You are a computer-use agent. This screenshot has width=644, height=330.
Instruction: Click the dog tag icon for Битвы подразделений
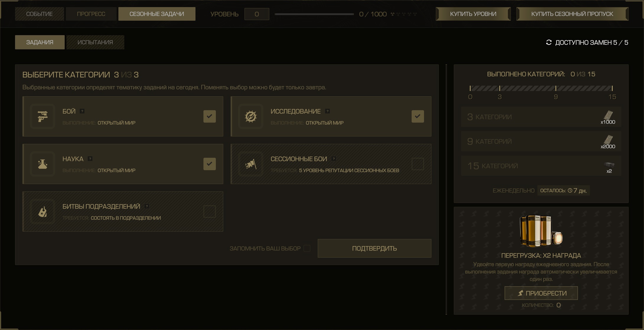coord(43,212)
